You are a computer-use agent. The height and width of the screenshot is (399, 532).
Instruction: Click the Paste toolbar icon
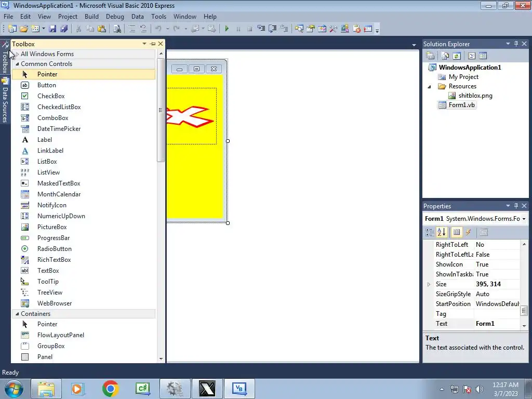[x=102, y=29]
